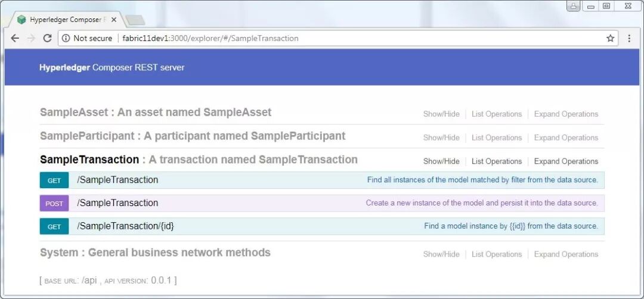Minimize the browser window
Viewport: 644px width, 299px height.
pos(591,6)
